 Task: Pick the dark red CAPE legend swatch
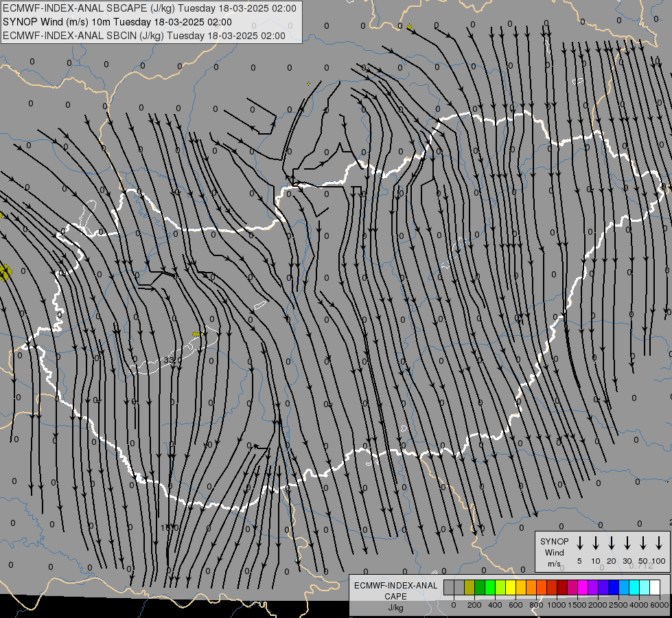pos(562,587)
